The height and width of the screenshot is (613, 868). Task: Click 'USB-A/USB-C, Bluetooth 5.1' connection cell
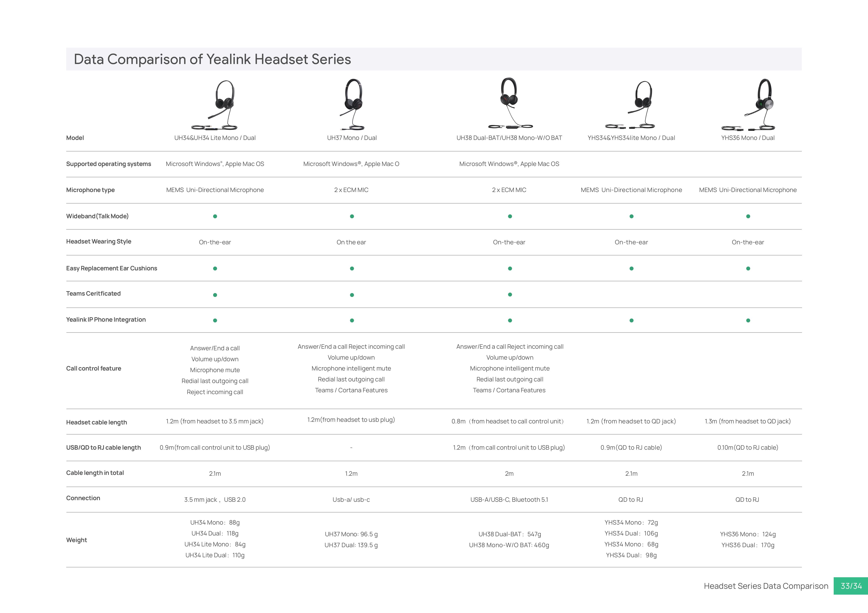click(x=509, y=500)
